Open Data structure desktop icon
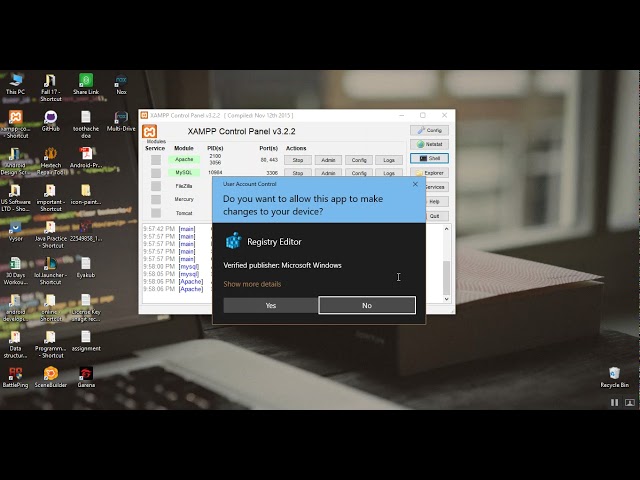Image resolution: width=640 pixels, height=480 pixels. click(x=16, y=344)
